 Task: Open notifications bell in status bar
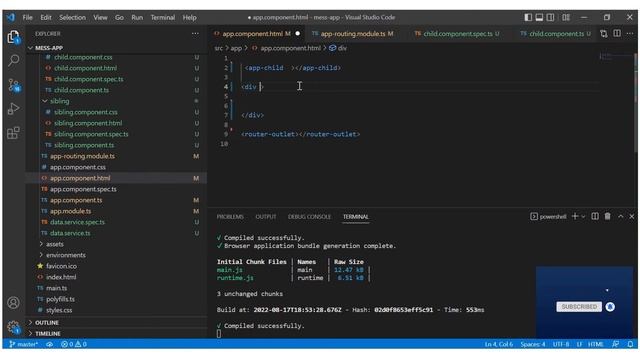(x=630, y=344)
